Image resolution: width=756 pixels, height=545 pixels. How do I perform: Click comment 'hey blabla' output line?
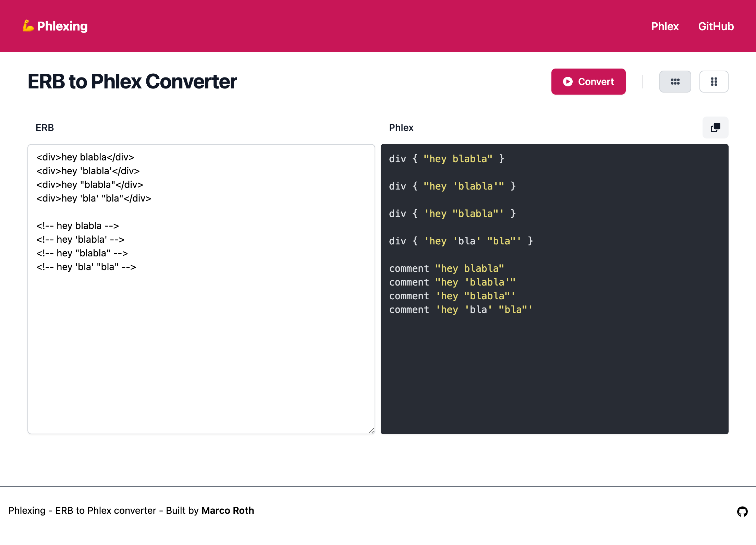coord(446,268)
